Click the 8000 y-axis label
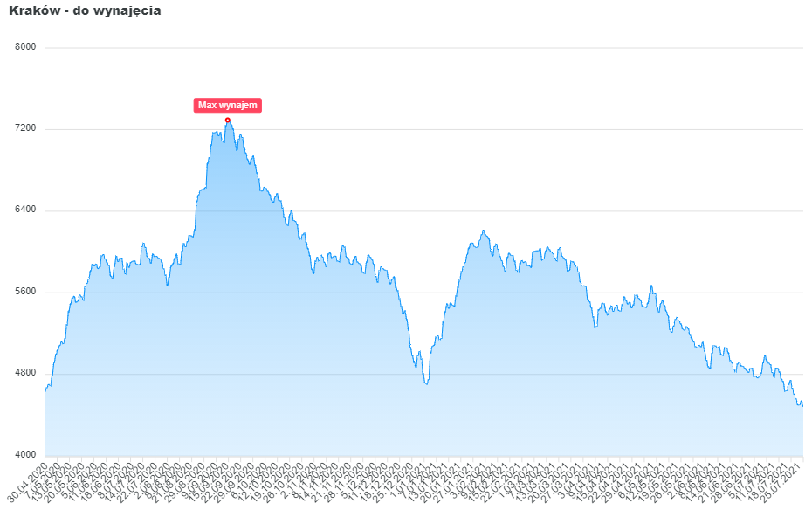This screenshot has width=812, height=524. [x=26, y=47]
